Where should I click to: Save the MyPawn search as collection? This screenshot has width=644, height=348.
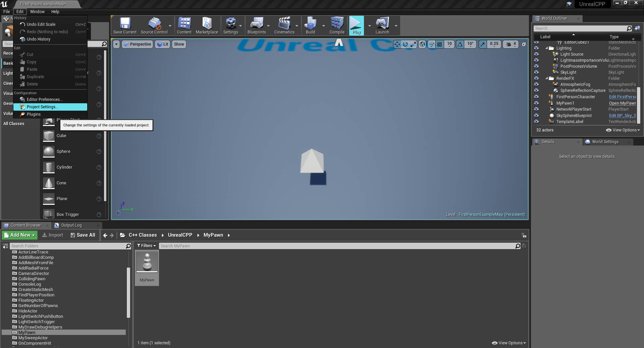click(524, 246)
